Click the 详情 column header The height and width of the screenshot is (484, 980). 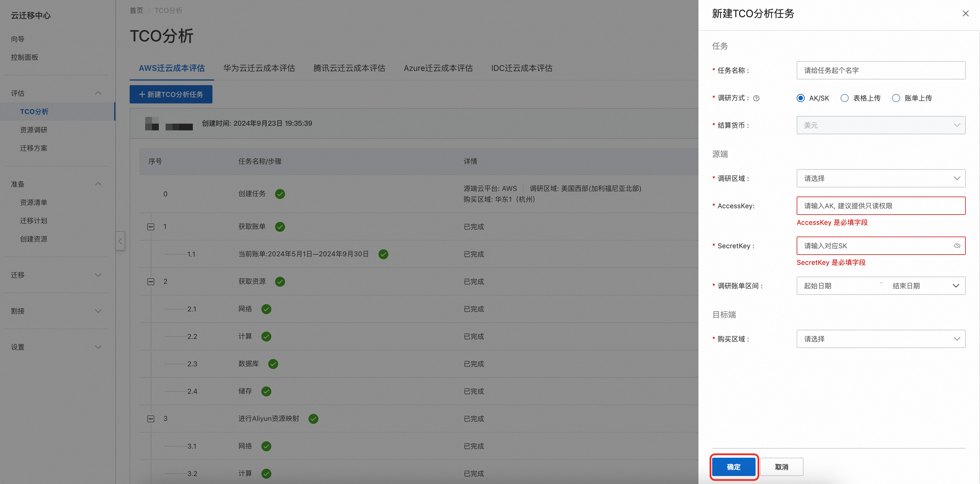point(470,161)
